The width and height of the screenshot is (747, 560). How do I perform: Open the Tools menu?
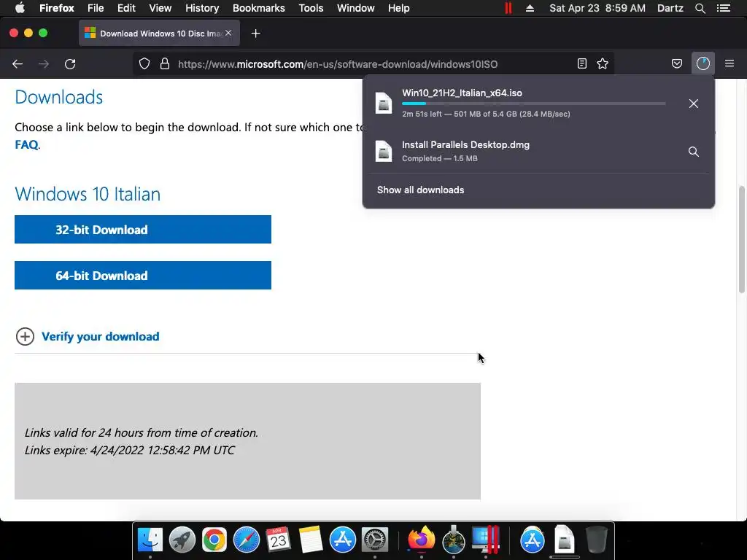pyautogui.click(x=311, y=8)
